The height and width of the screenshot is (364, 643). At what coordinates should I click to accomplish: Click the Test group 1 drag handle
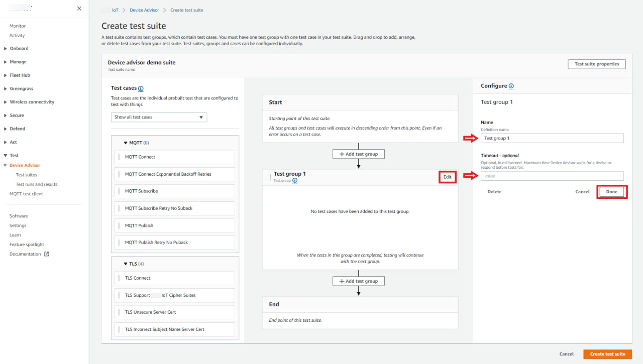pyautogui.click(x=270, y=177)
